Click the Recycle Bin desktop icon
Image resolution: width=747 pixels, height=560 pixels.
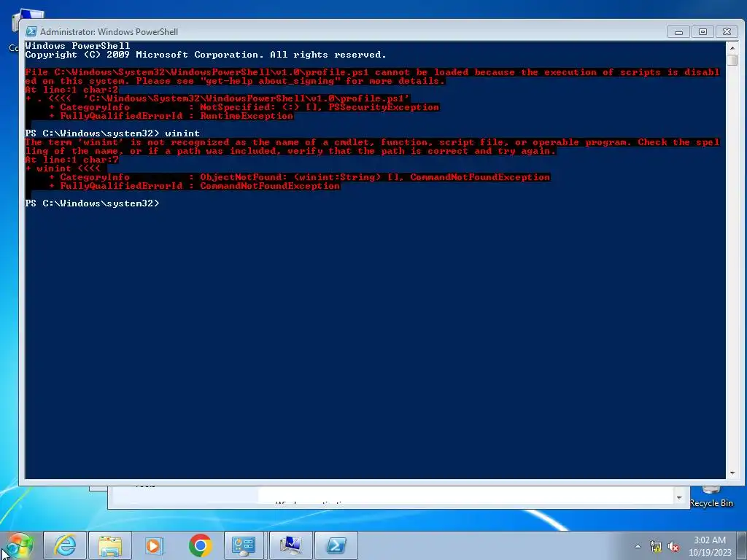[711, 497]
